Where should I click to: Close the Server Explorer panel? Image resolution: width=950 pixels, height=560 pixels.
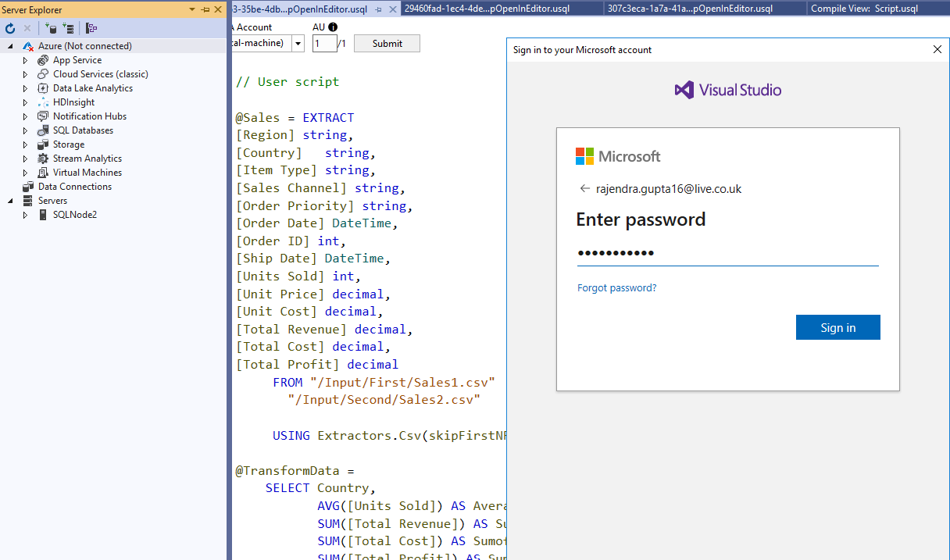[x=218, y=9]
